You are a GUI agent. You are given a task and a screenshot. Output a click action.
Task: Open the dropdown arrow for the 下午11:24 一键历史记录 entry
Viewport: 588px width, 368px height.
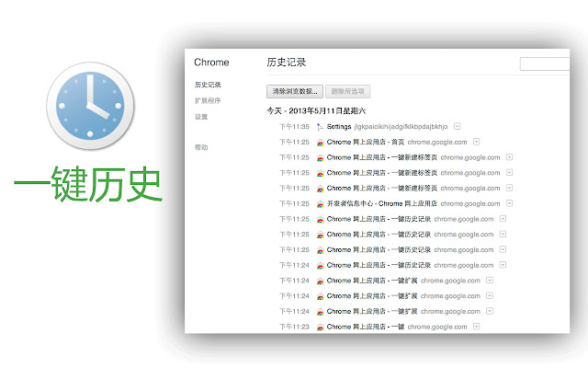click(x=503, y=265)
